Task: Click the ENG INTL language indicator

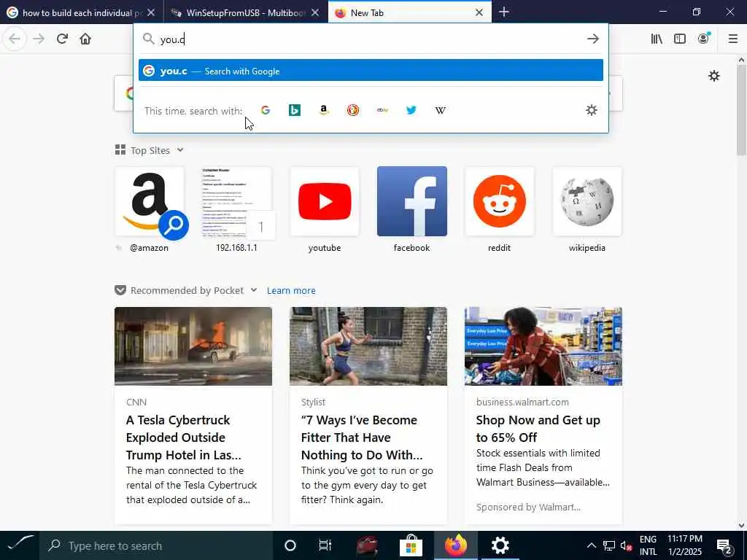Action: pyautogui.click(x=648, y=545)
